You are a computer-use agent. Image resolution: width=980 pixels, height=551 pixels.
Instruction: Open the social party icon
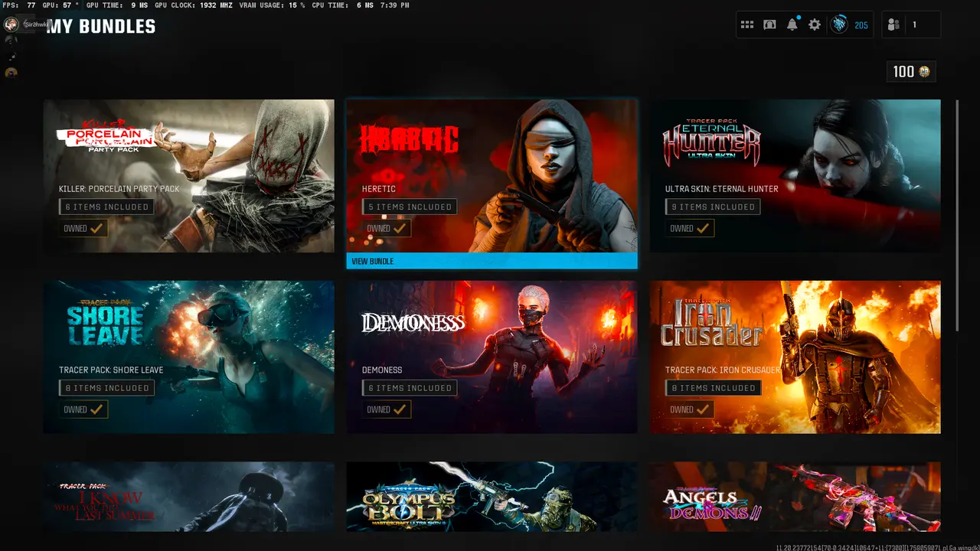click(x=893, y=24)
